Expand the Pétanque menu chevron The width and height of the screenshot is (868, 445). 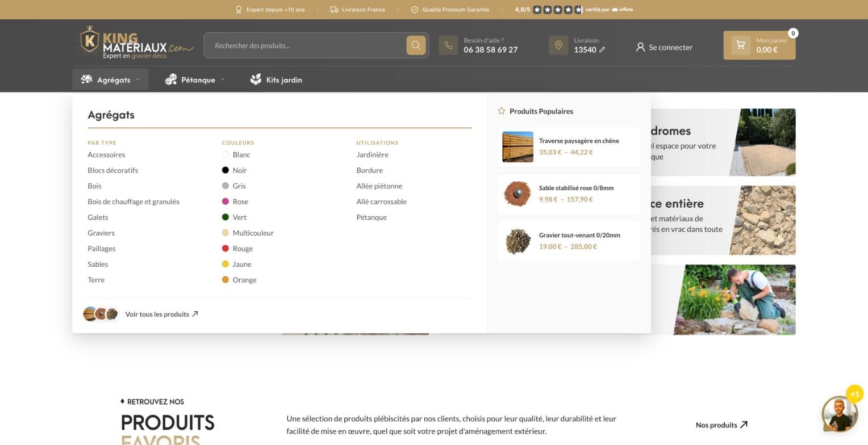coord(222,80)
